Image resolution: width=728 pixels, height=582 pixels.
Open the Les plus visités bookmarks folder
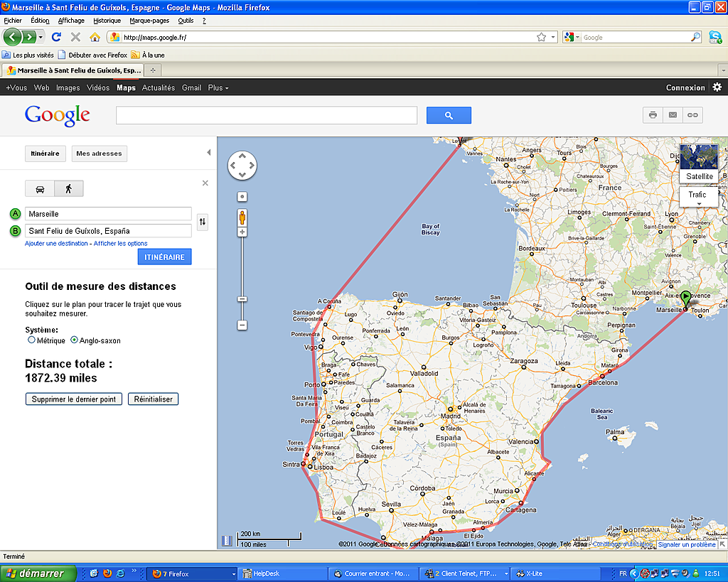point(28,55)
